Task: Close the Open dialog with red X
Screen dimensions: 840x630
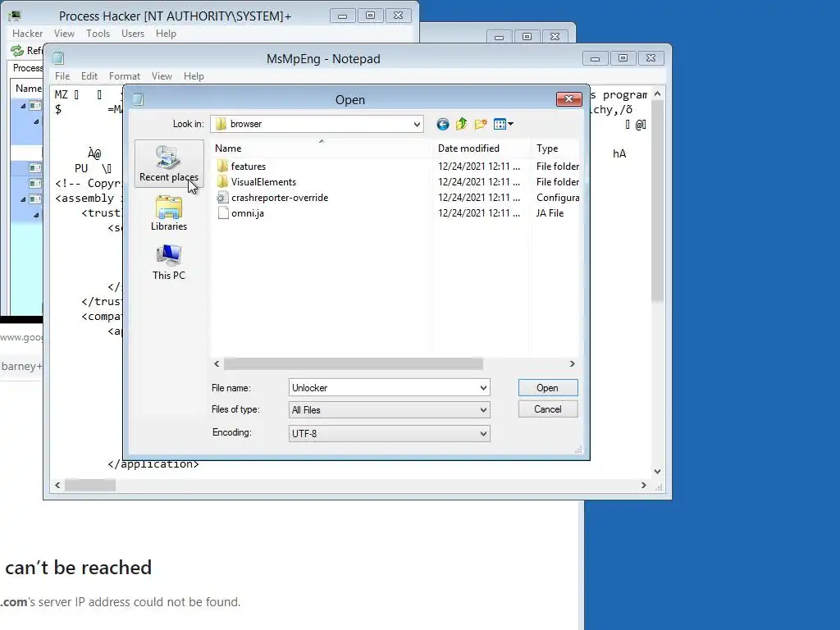Action: tap(569, 99)
